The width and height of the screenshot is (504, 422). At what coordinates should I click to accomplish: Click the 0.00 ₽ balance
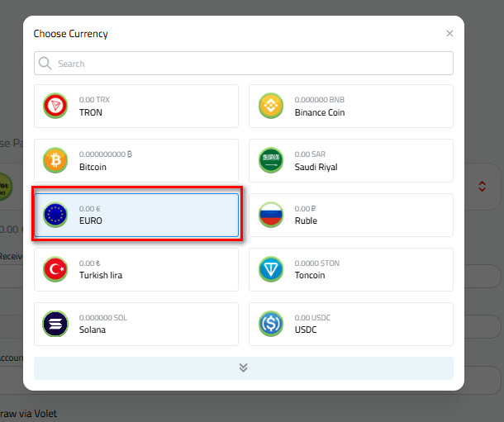click(x=305, y=209)
